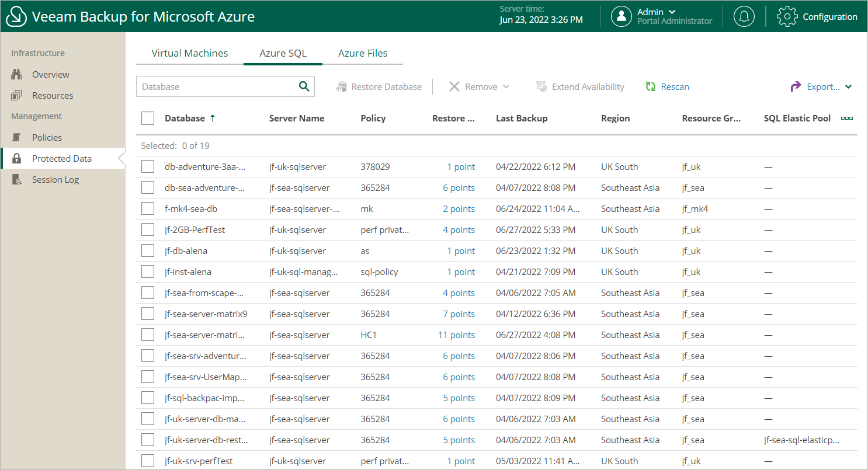
Task: Tick the select-all databases checkbox
Action: click(148, 119)
